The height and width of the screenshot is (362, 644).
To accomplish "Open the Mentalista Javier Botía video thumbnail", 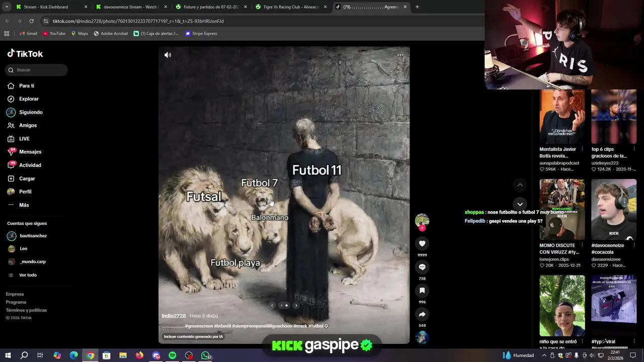I will click(562, 117).
